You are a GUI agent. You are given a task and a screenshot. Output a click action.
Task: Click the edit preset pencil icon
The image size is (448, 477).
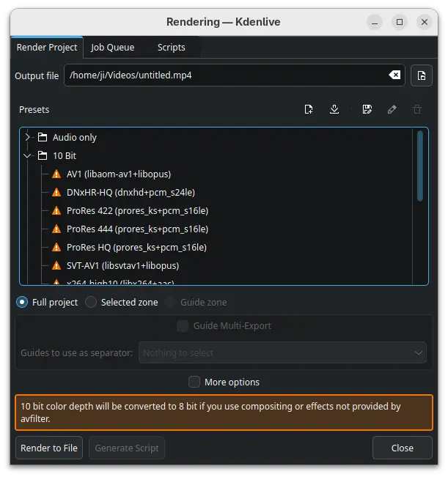click(392, 110)
